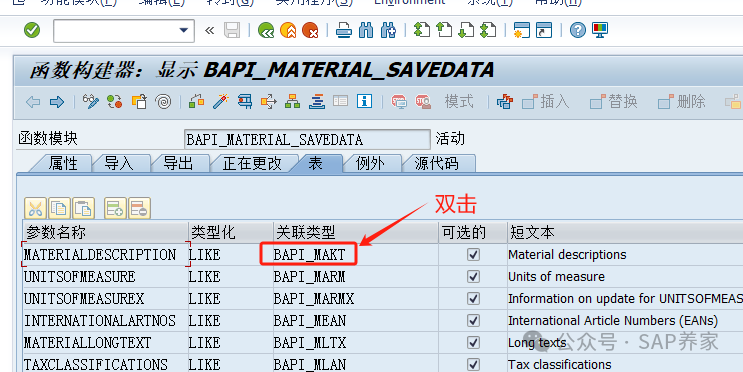Click the Delete Row icon above table

[x=139, y=208]
